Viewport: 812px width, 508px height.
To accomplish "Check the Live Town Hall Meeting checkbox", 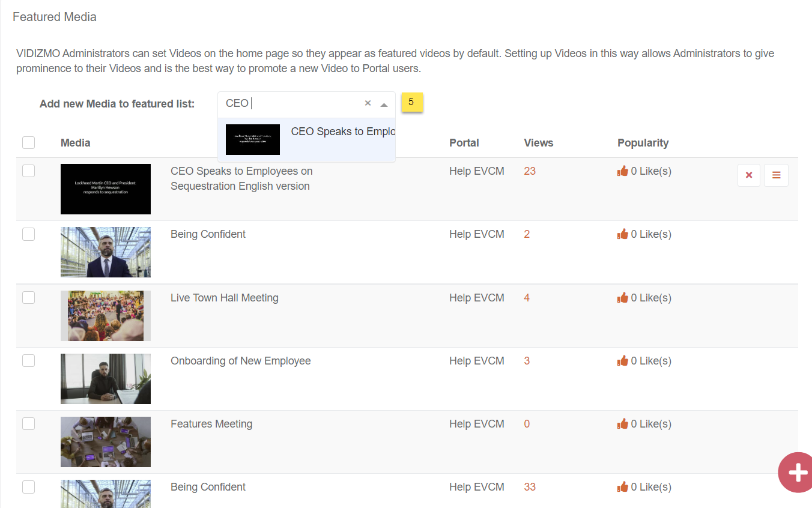I will coord(28,298).
